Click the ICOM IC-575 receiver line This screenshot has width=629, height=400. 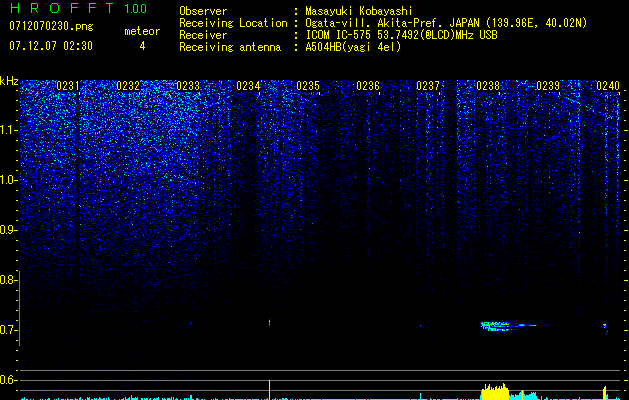(401, 35)
